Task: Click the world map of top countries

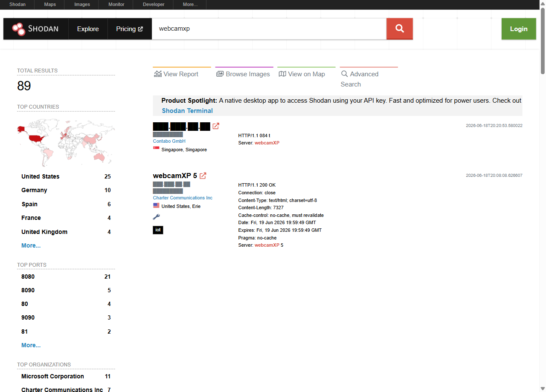Action: point(66,142)
